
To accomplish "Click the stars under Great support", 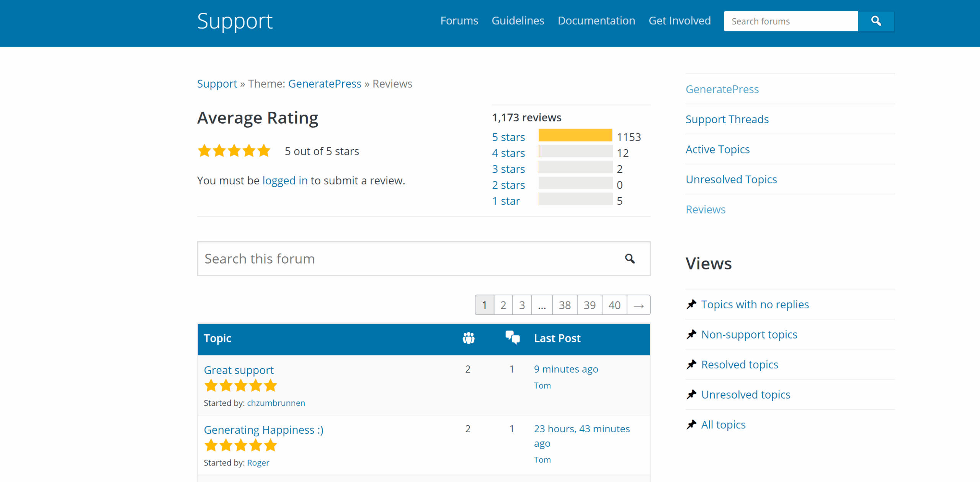I will (240, 386).
